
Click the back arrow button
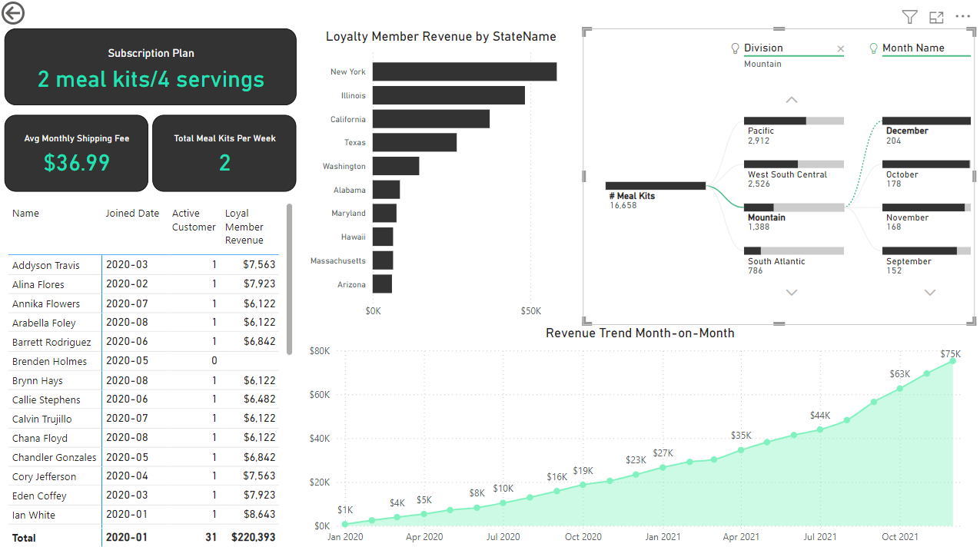click(x=13, y=13)
